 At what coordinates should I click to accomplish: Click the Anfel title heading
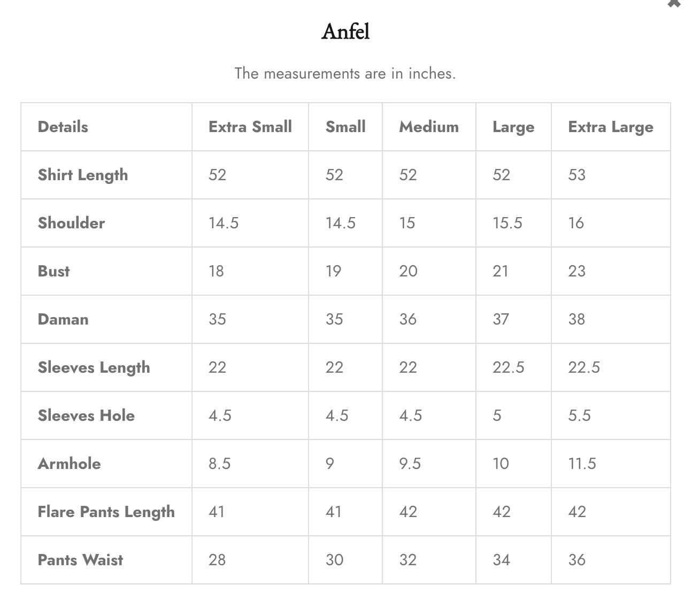[x=345, y=32]
